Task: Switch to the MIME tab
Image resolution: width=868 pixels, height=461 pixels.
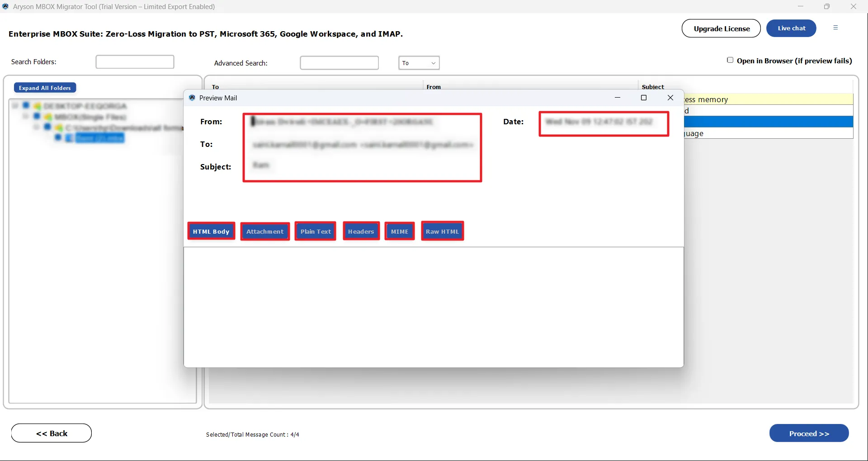Action: 400,231
